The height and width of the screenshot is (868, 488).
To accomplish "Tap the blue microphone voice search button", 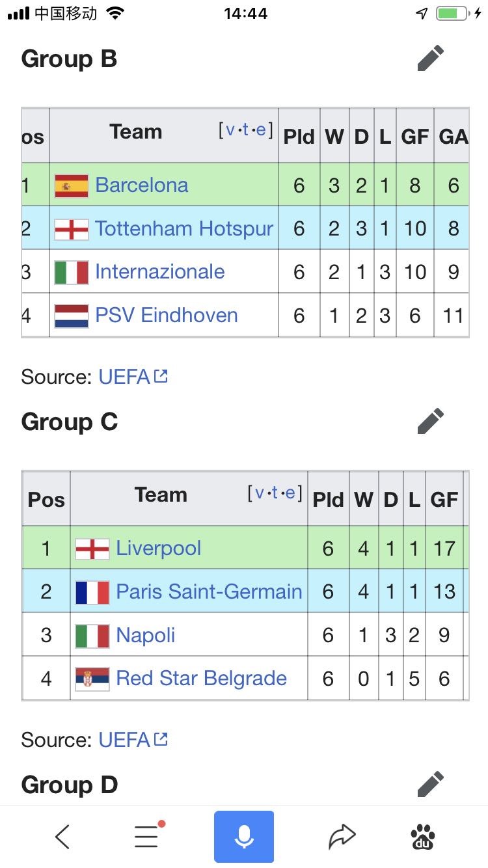I will (244, 836).
